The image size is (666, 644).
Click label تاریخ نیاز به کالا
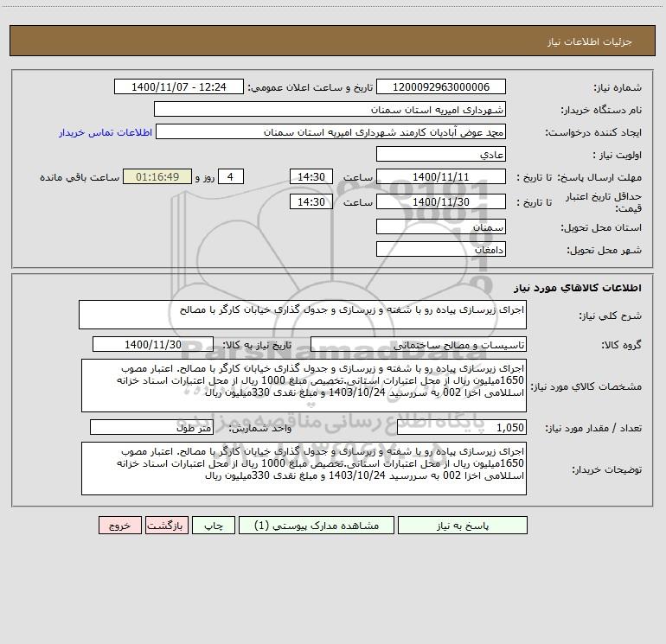(x=257, y=345)
